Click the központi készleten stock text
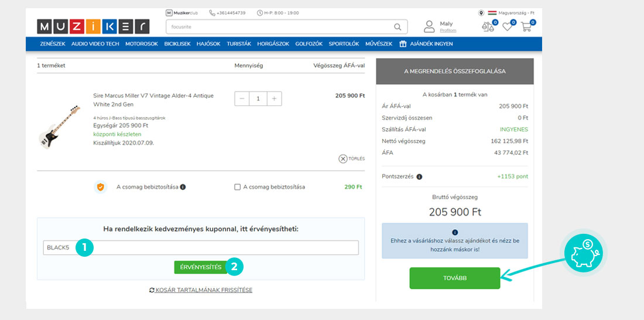The height and width of the screenshot is (320, 644). point(118,134)
